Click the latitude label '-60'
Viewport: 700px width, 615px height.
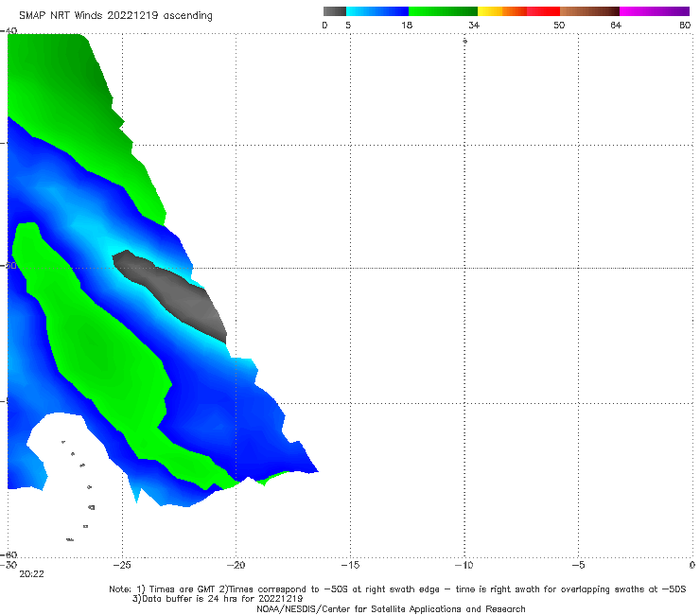click(x=9, y=554)
